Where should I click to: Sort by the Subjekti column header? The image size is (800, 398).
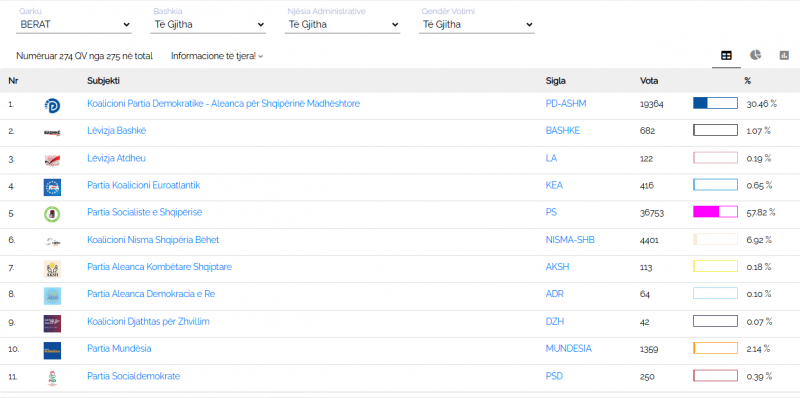click(104, 81)
